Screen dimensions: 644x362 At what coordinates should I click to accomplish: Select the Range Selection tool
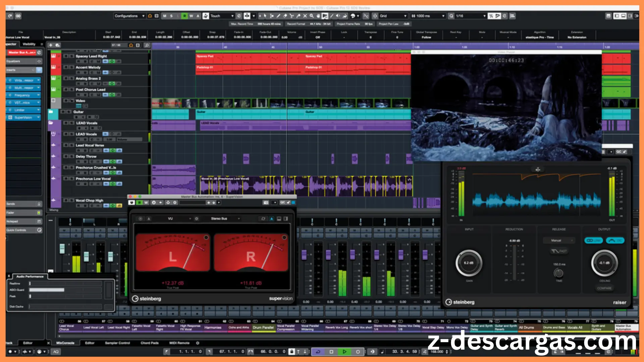(x=272, y=16)
